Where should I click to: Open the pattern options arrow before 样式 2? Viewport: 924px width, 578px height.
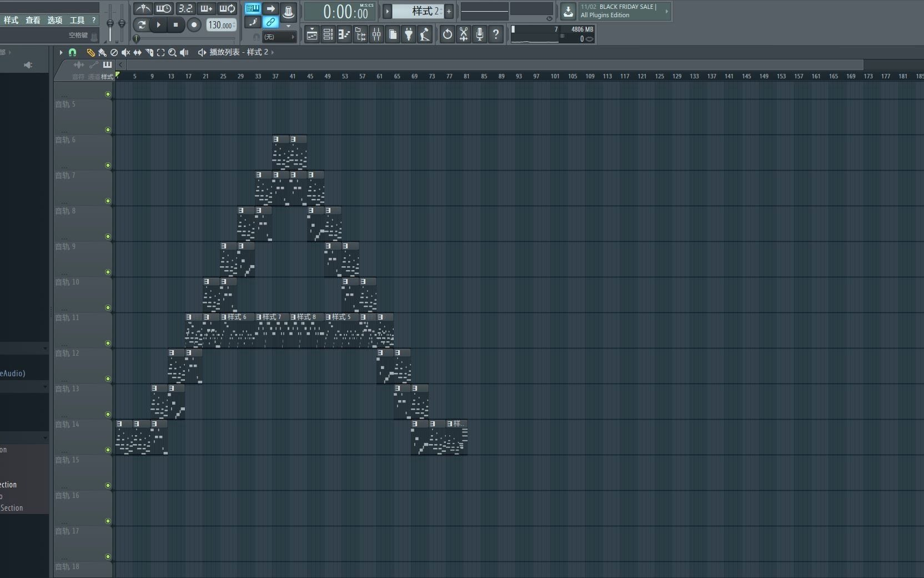tap(387, 11)
